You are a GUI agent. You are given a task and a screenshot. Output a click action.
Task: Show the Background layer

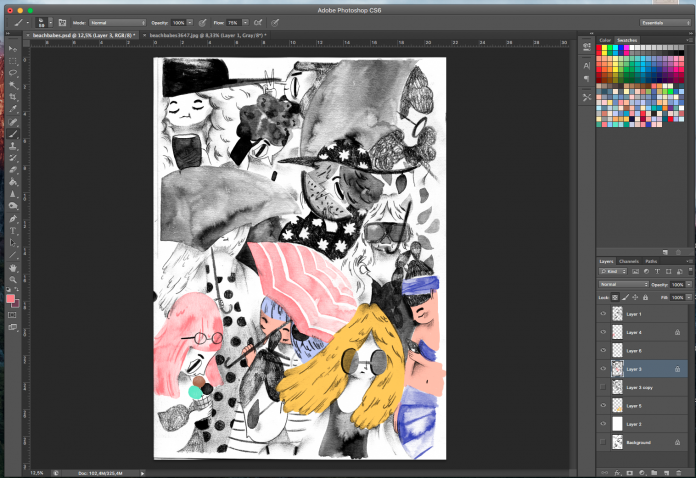[603, 442]
